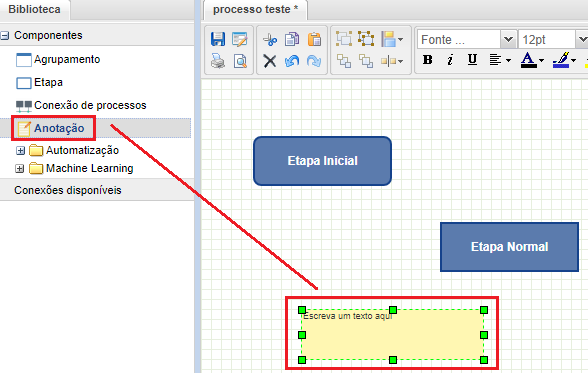Select the Etapa Inicial shape on canvas
Screen dimensions: 588x373
[322, 161]
